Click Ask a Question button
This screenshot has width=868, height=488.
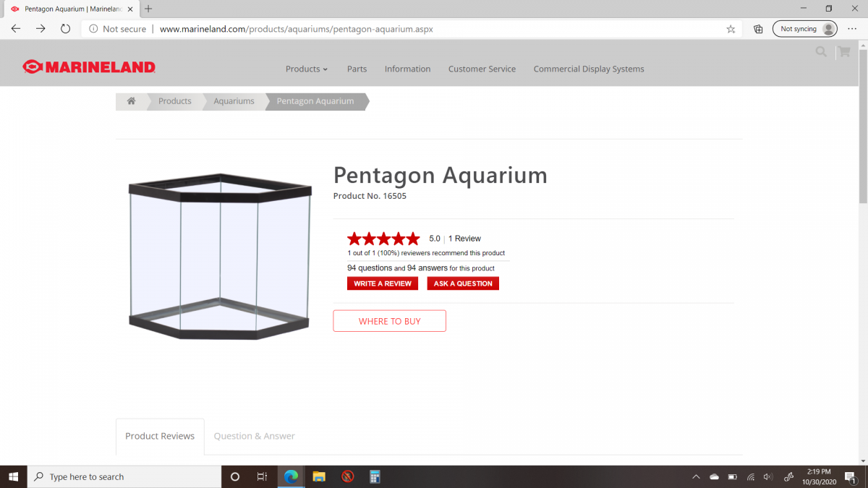click(x=463, y=283)
